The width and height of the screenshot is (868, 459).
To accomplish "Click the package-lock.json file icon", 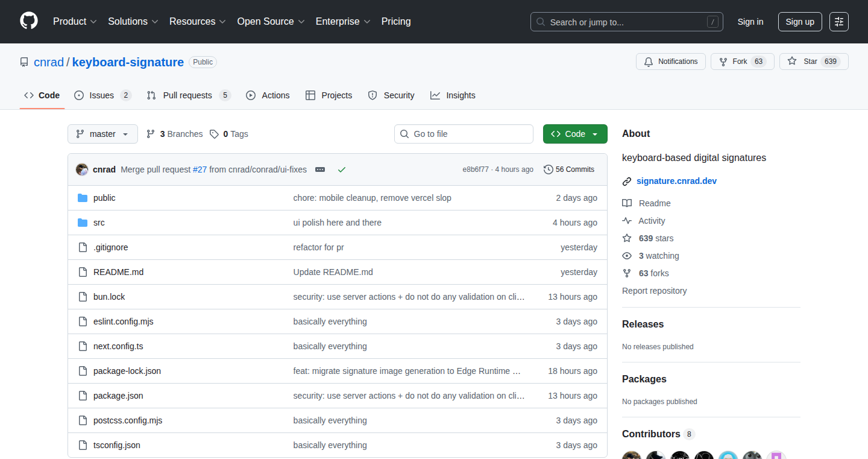I will [x=83, y=371].
